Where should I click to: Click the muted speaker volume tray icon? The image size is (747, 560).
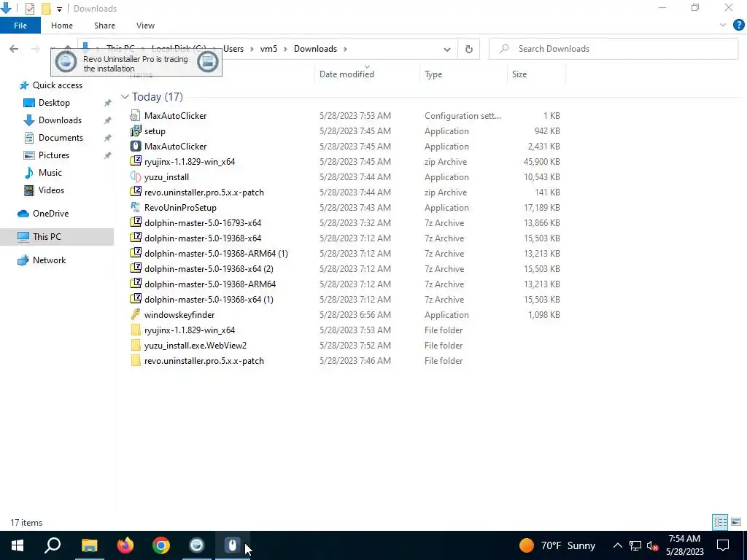[652, 545]
